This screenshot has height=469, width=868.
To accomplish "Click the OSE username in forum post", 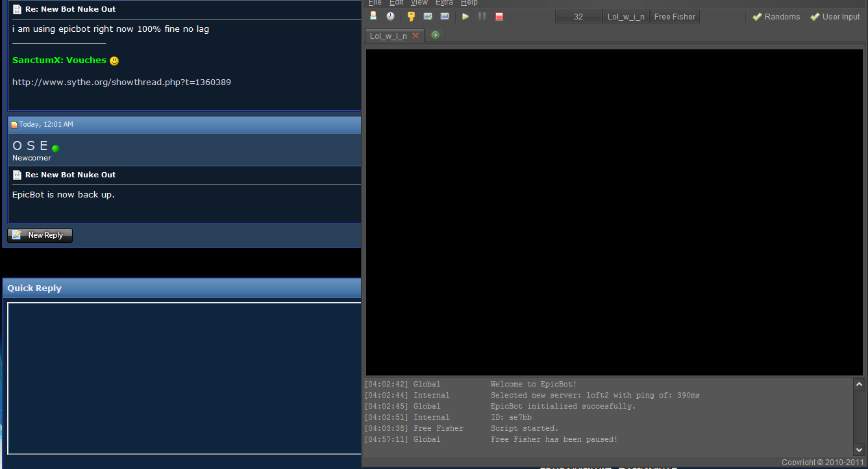I will click(31, 146).
